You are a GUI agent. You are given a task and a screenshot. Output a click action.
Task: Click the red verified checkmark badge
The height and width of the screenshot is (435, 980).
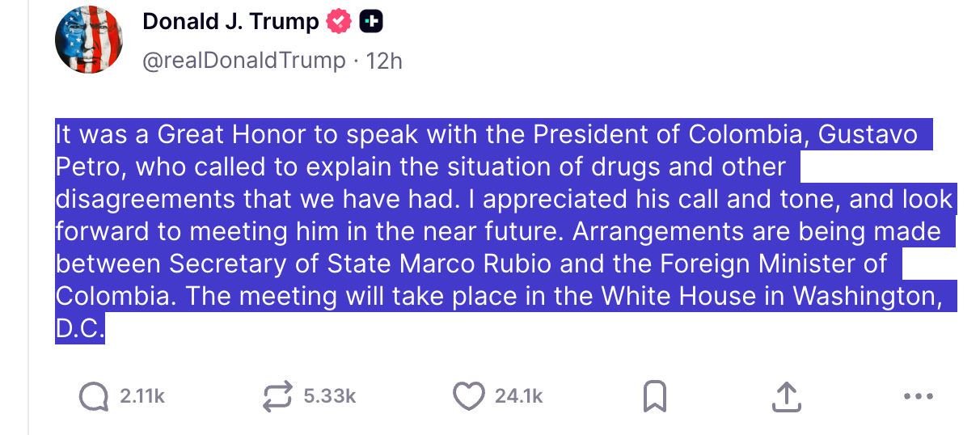(339, 23)
